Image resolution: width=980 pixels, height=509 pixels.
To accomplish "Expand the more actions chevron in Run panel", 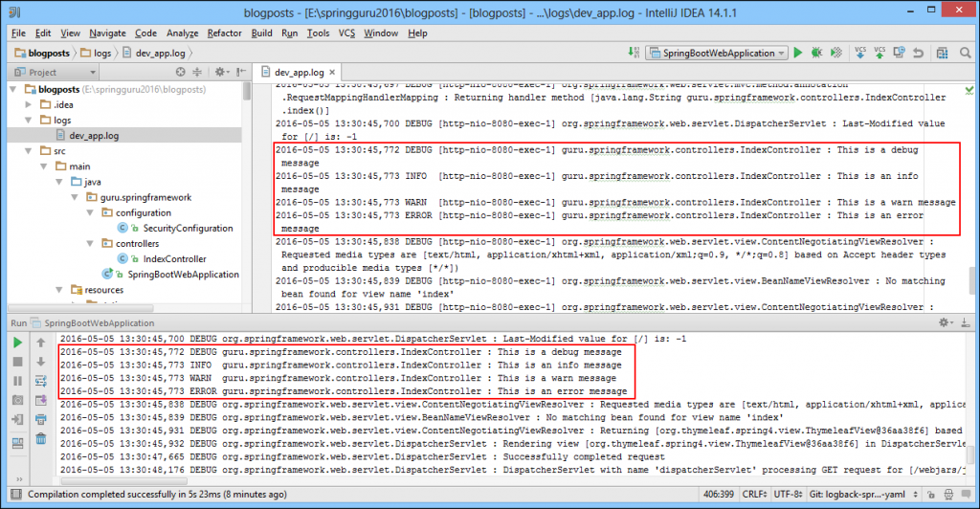I will point(19,479).
